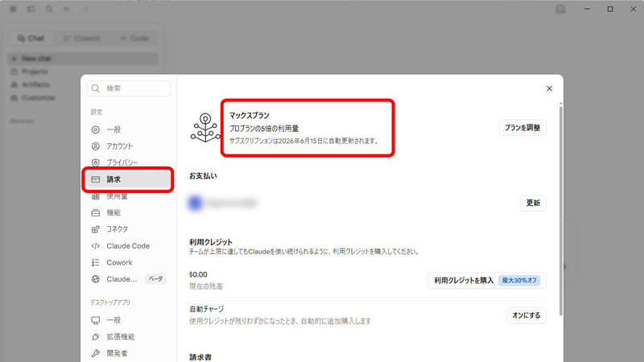This screenshot has height=362, width=644.
Task: Open the Claude… beta settings entry
Action: tap(129, 279)
